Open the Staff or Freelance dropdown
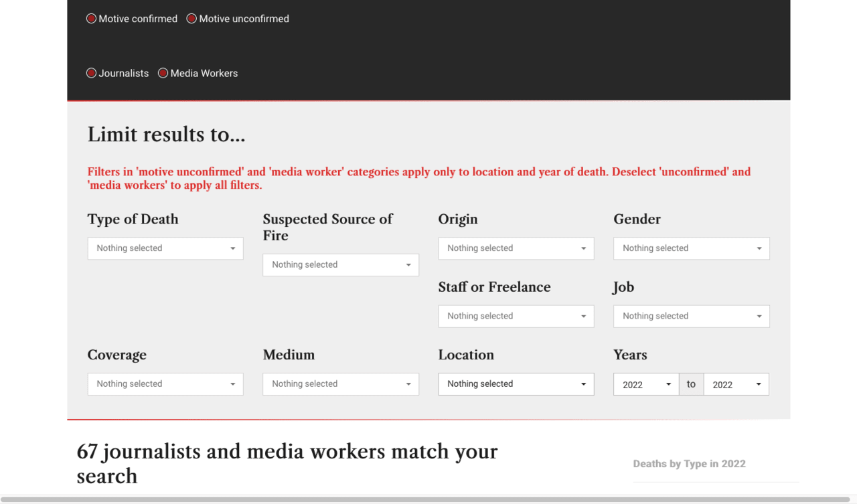This screenshot has height=504, width=857. click(516, 317)
